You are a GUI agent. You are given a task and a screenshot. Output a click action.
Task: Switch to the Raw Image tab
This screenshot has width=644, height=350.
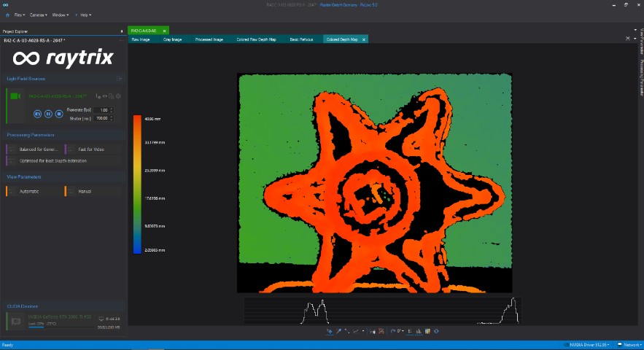coord(140,39)
